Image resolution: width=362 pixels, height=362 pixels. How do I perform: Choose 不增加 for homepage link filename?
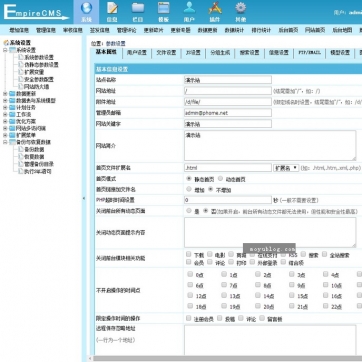[210, 189]
